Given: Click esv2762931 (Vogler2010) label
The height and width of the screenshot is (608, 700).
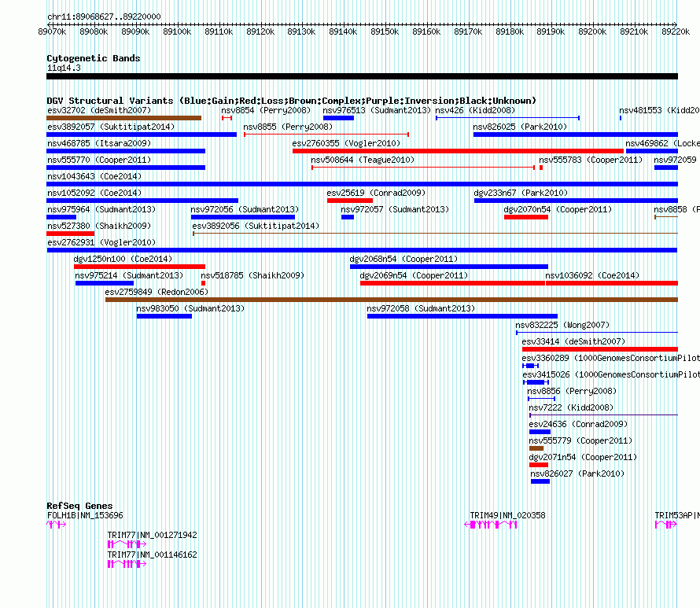Looking at the screenshot, I should coord(101,242).
